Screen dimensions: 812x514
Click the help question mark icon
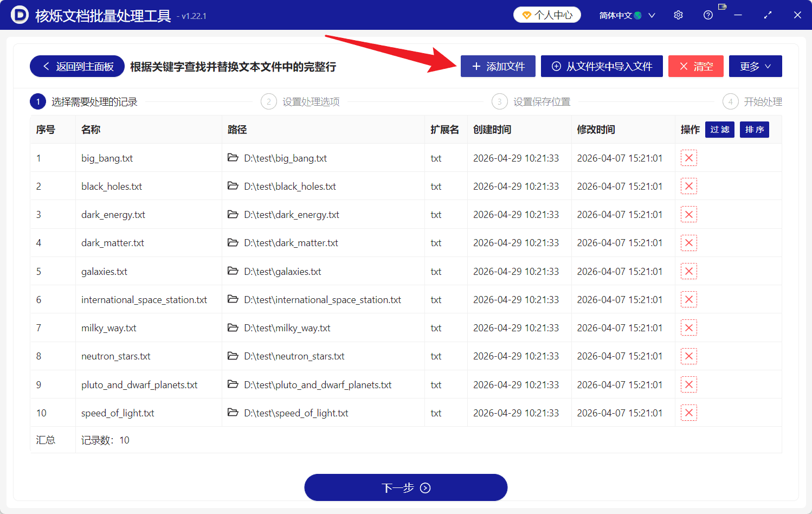(708, 15)
